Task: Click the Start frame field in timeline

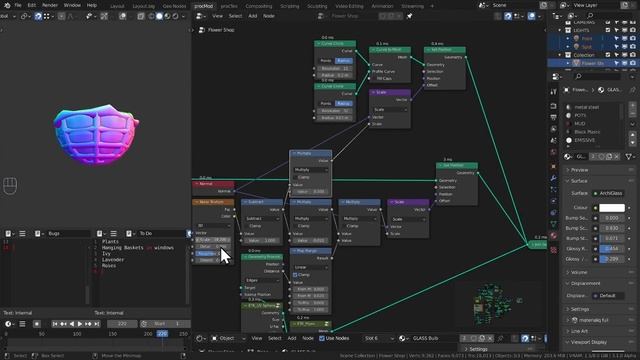Action: point(165,324)
